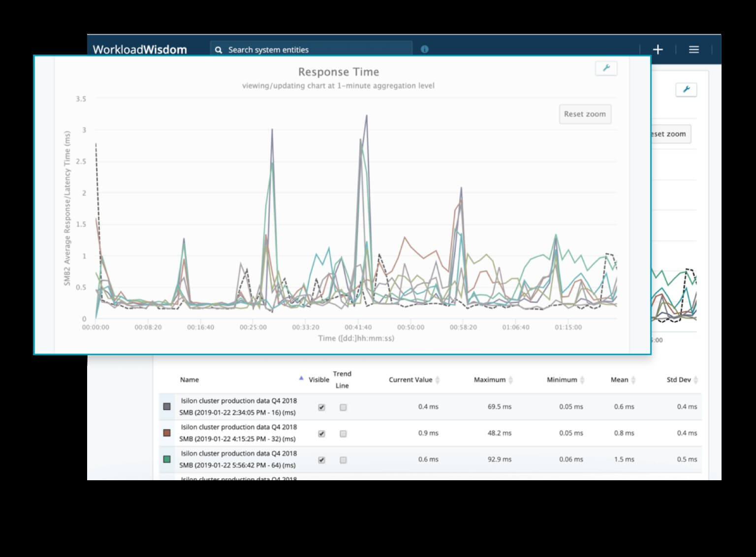
Task: Click the wrench icon in Response Time chart
Action: click(x=606, y=68)
